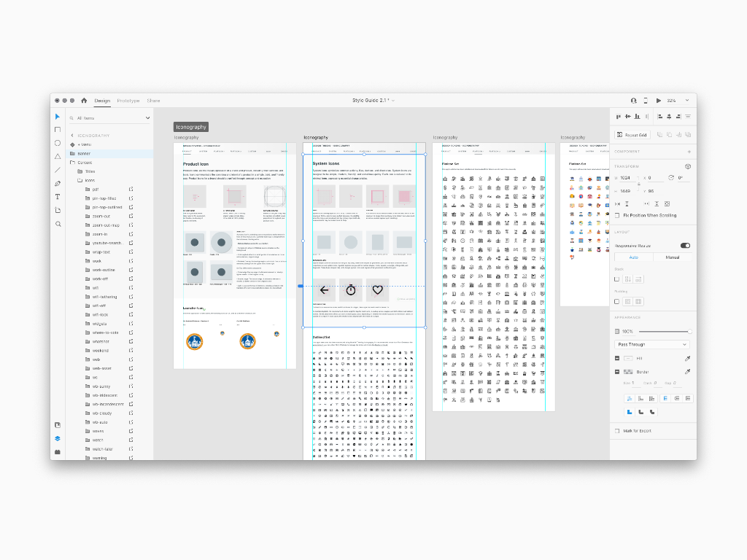
Task: Select the Polygon tool
Action: (x=58, y=156)
